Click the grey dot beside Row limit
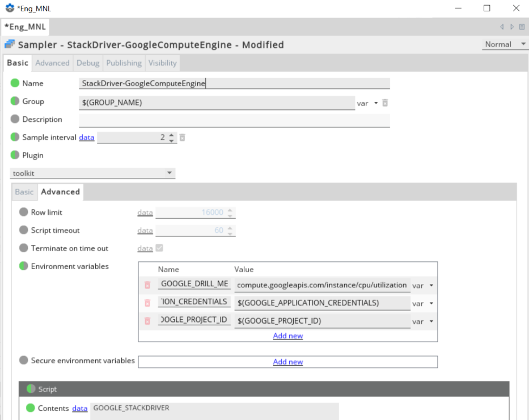This screenshot has height=420, width=529. point(24,212)
